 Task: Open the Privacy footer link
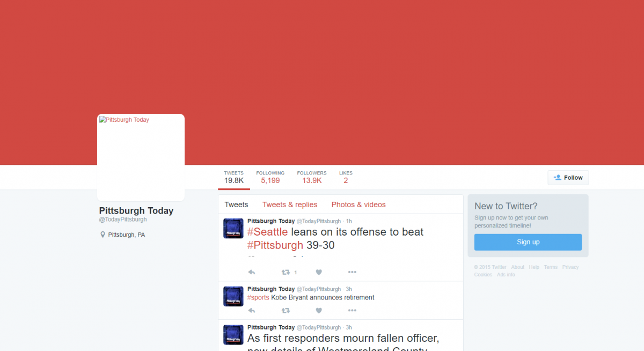click(570, 267)
